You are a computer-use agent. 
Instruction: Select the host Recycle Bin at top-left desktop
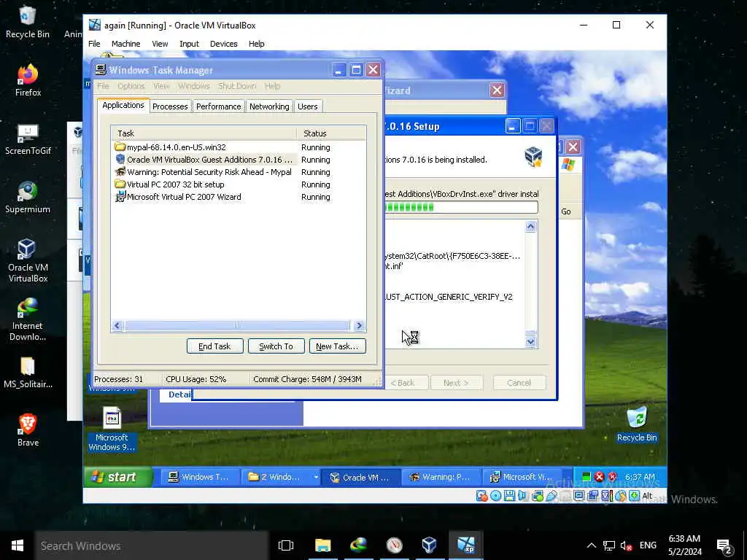click(x=28, y=22)
